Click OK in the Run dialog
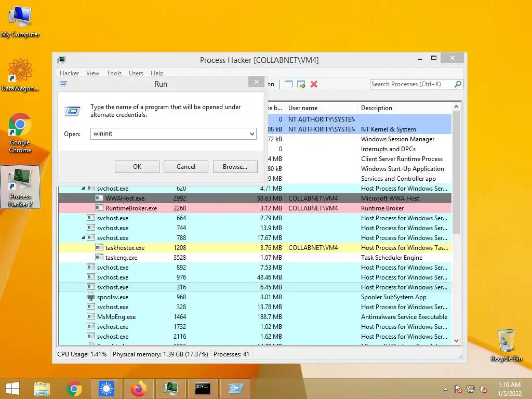 [x=137, y=167]
